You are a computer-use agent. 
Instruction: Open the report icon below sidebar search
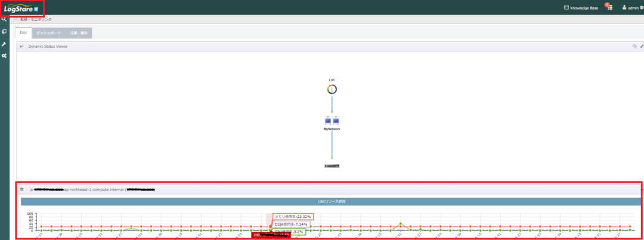click(x=4, y=32)
